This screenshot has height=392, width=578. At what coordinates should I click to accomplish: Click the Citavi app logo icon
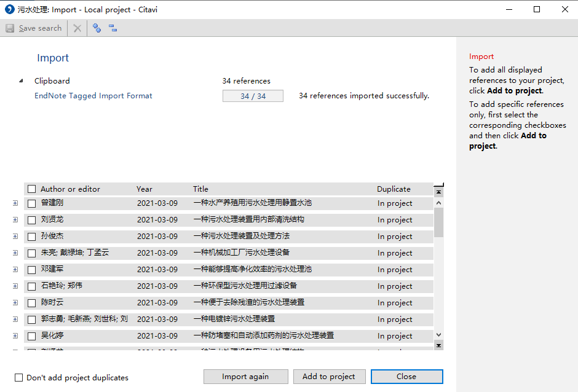[x=10, y=9]
